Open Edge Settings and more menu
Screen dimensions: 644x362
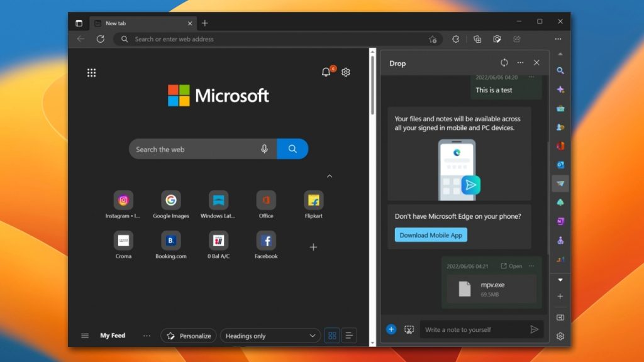click(558, 39)
